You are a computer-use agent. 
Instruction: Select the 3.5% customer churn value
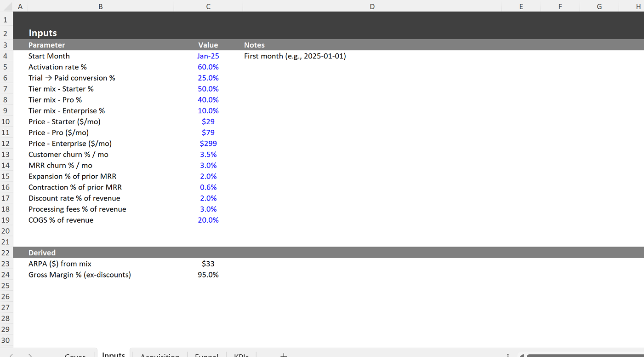[208, 155]
